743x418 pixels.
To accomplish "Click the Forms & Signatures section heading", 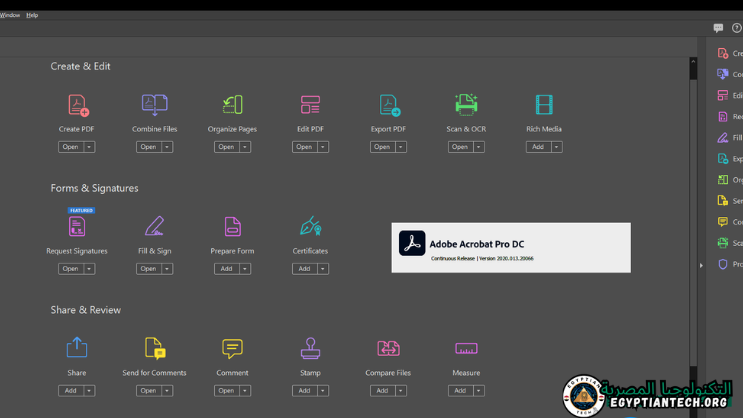I will point(94,188).
